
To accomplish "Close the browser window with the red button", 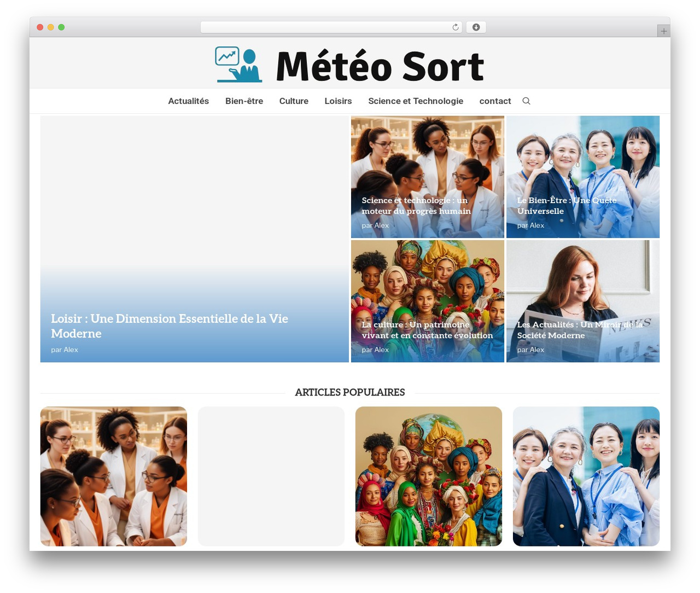I will (40, 27).
